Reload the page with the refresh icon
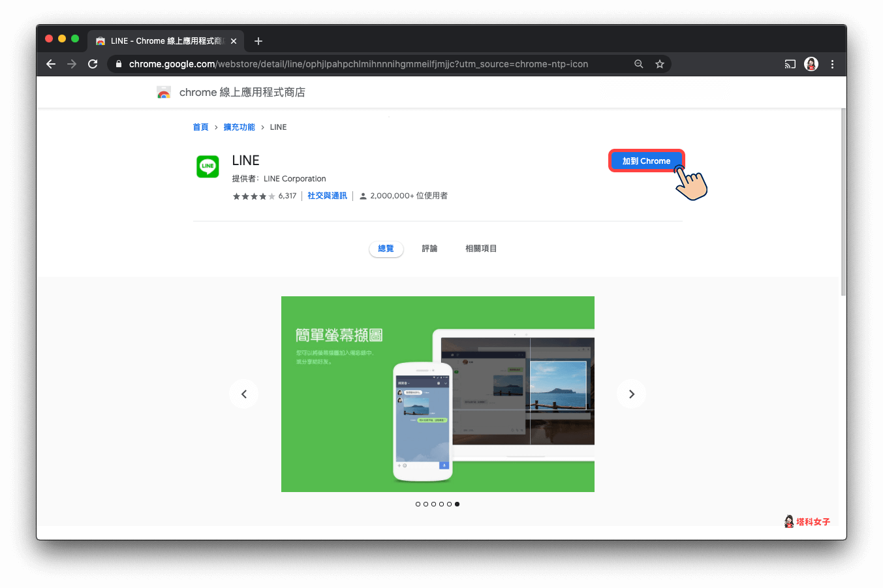 (93, 64)
